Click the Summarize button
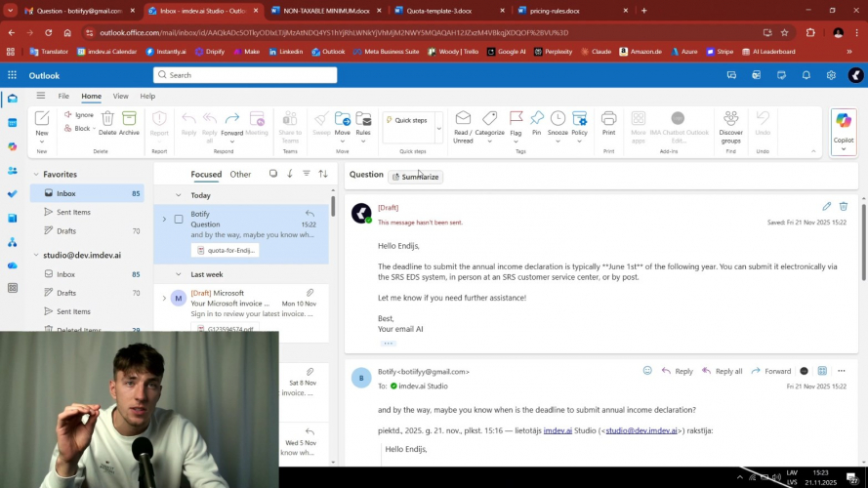The width and height of the screenshot is (868, 488). coord(416,177)
